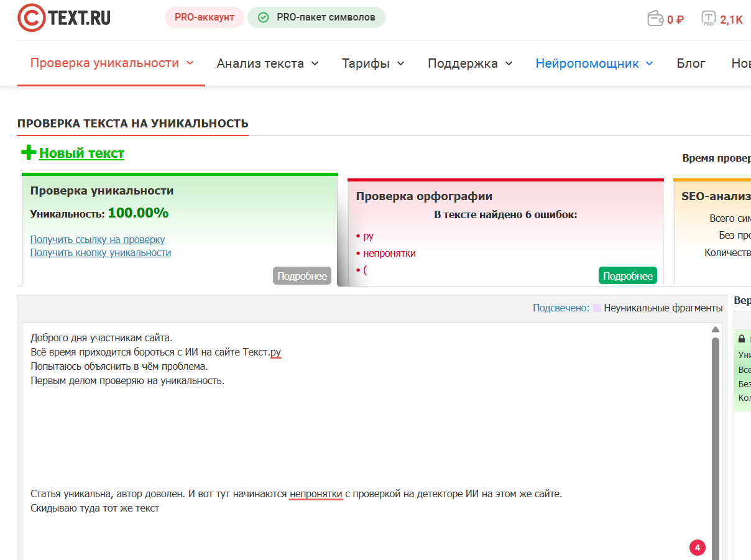Expand the Нейропомощник dropdown menu
Image resolution: width=751 pixels, height=560 pixels.
click(594, 63)
